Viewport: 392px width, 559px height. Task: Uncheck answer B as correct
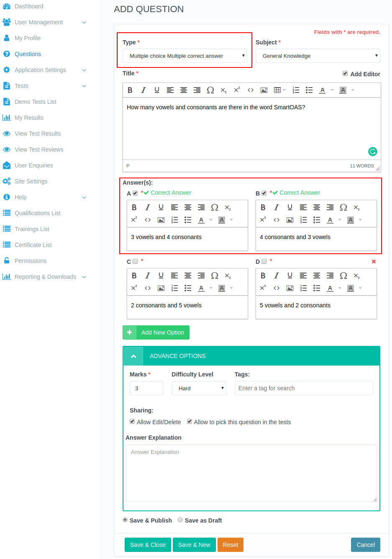(x=264, y=193)
